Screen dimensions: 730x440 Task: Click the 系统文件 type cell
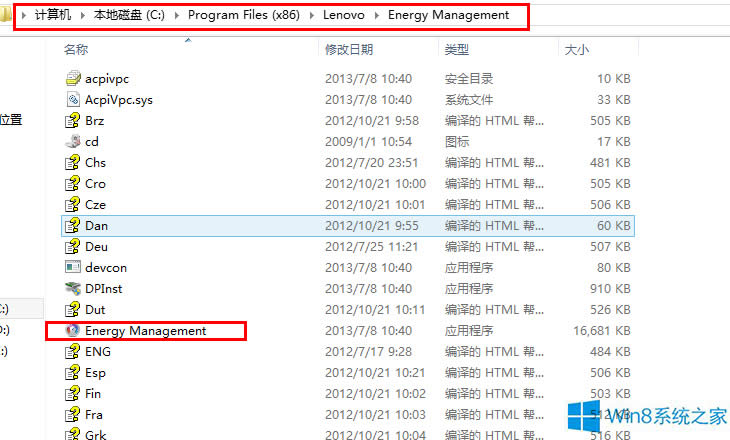[x=469, y=100]
